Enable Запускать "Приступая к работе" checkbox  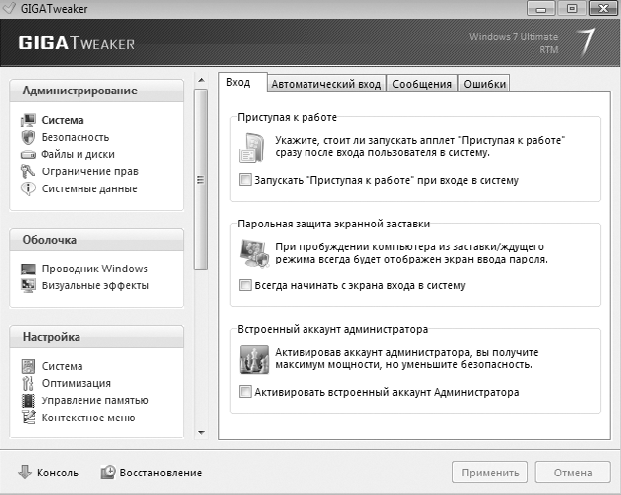[246, 181]
